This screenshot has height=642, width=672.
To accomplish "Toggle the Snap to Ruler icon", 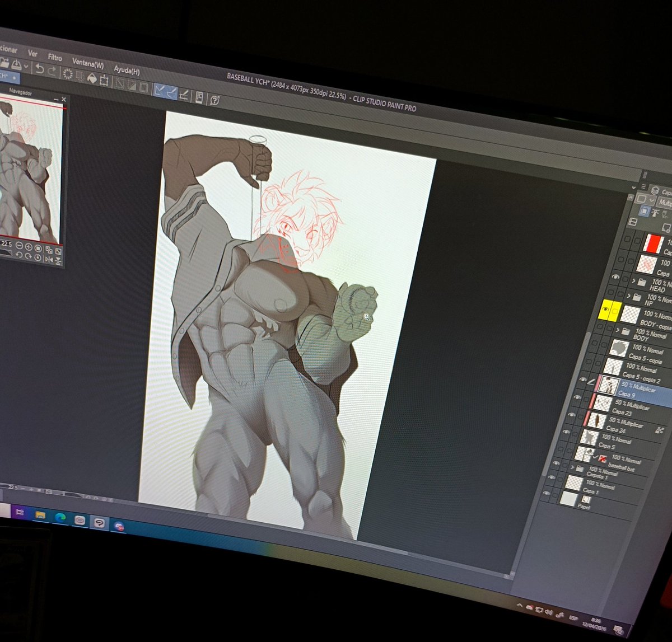I will point(160,90).
